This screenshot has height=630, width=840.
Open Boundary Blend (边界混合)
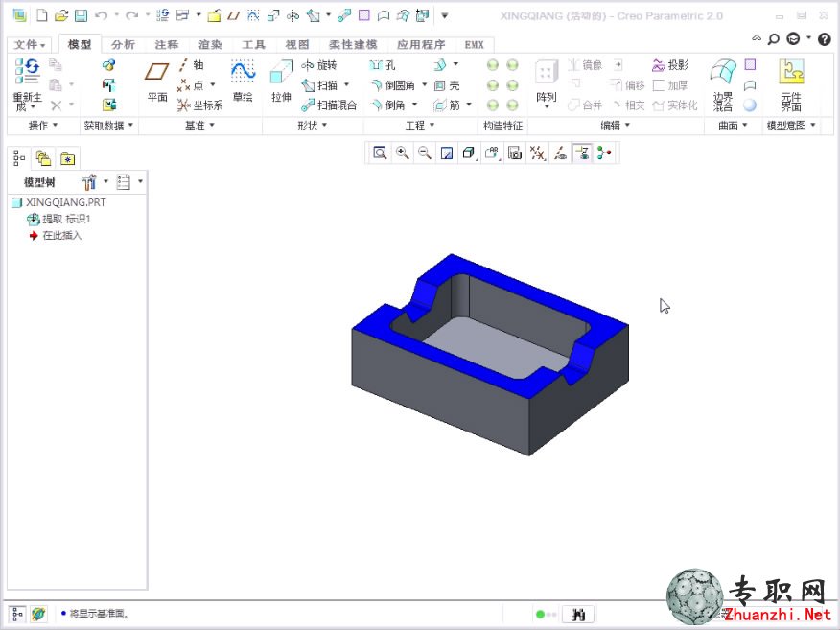click(722, 84)
